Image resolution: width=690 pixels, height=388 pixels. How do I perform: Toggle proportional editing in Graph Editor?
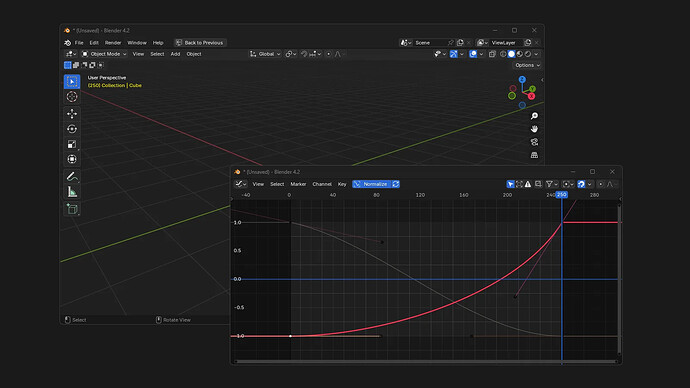[601, 184]
